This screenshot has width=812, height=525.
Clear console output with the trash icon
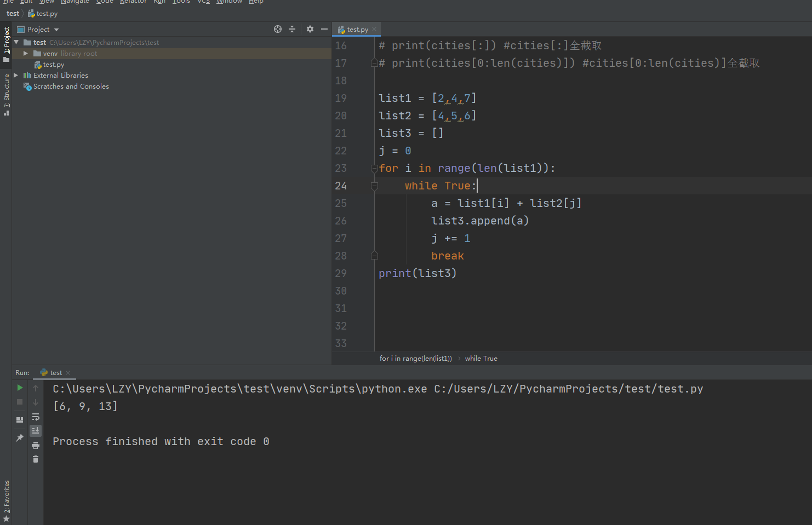coord(36,459)
